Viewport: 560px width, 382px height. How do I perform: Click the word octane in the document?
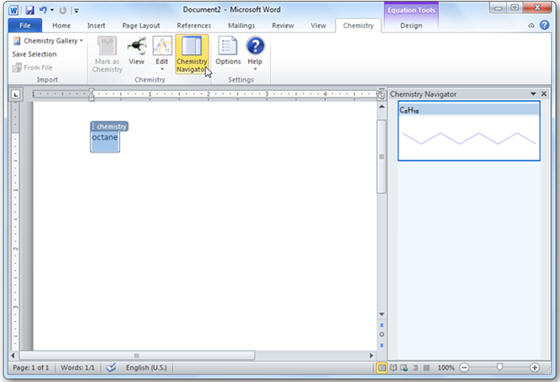pyautogui.click(x=105, y=137)
